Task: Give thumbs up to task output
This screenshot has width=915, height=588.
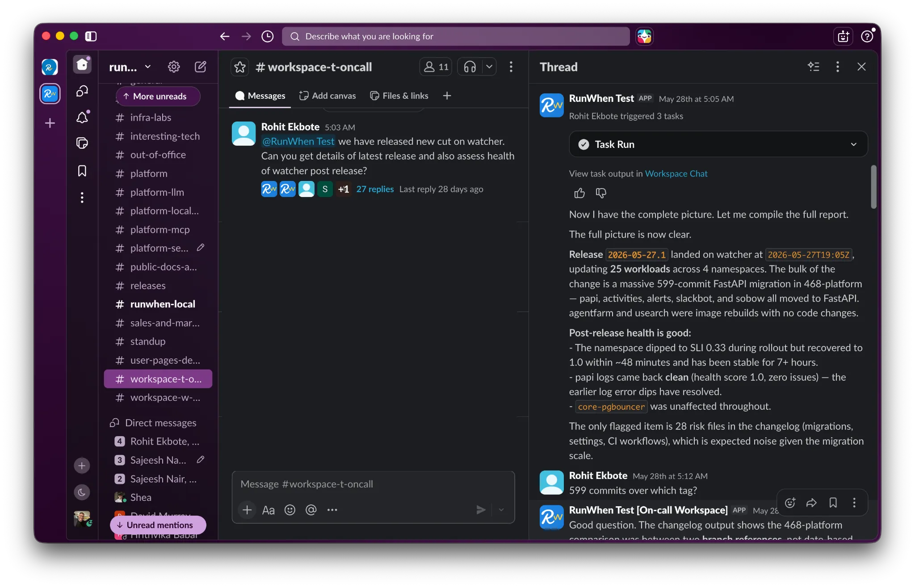Action: click(579, 193)
